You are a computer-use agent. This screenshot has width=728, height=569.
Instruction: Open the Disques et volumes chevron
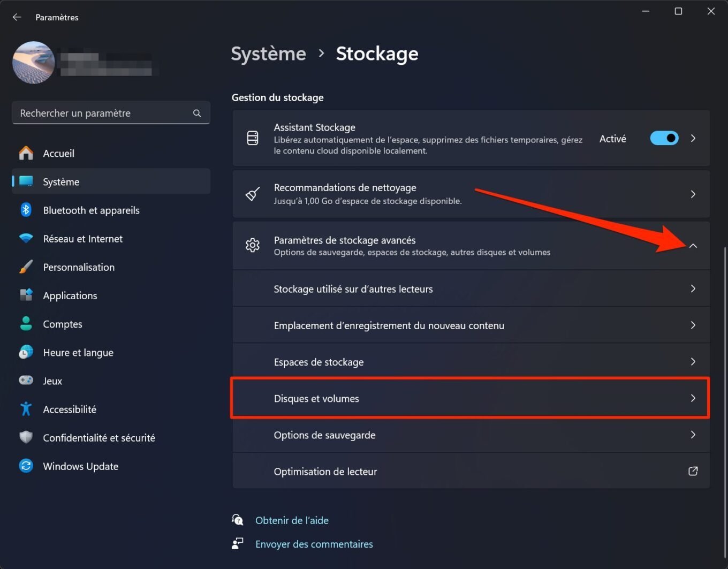693,398
